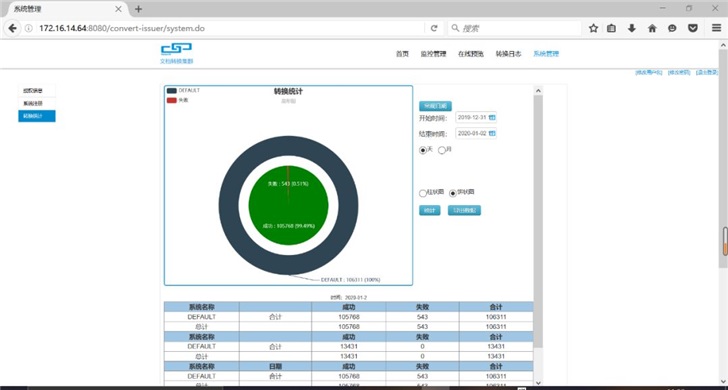Click the 统计 button

429,210
